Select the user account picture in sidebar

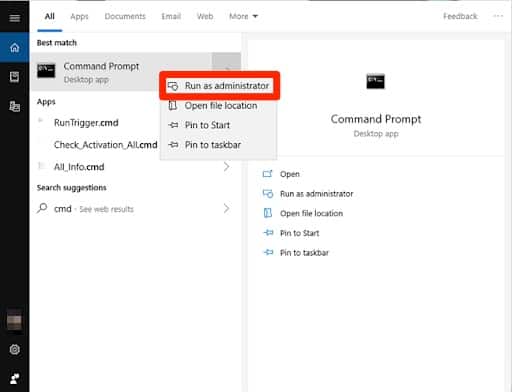[14, 319]
